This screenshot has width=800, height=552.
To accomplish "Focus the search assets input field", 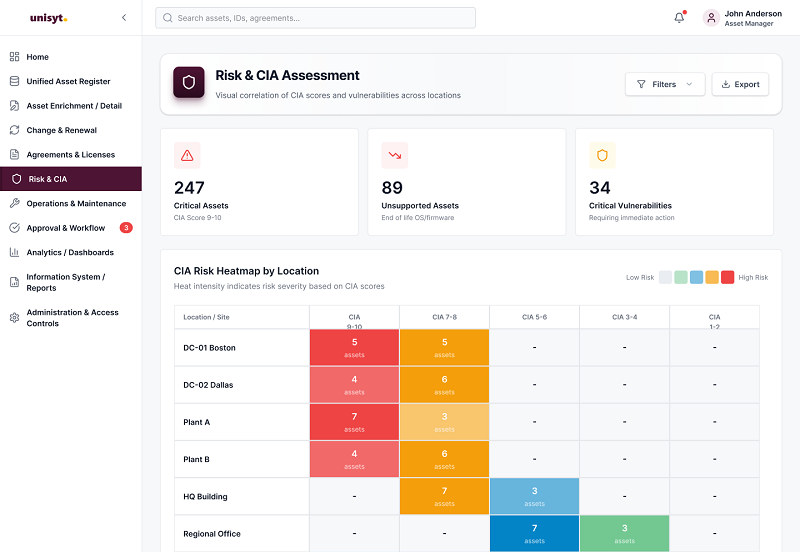I will point(315,18).
